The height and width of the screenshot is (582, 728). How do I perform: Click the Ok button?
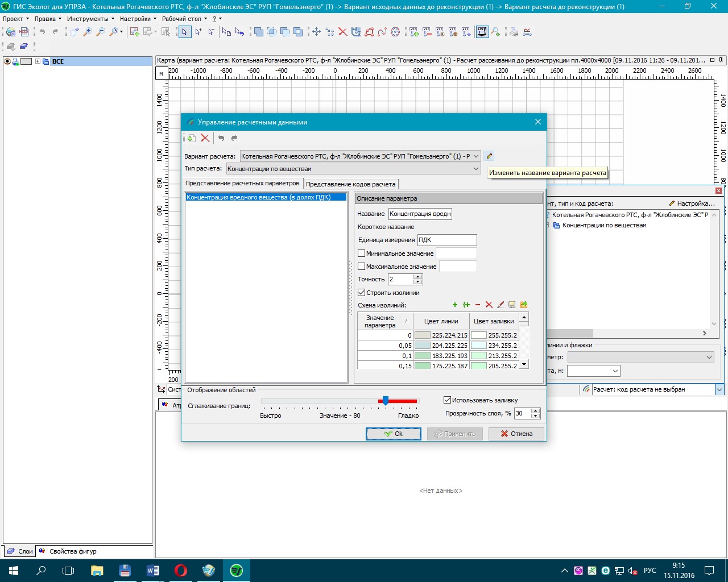pos(393,434)
